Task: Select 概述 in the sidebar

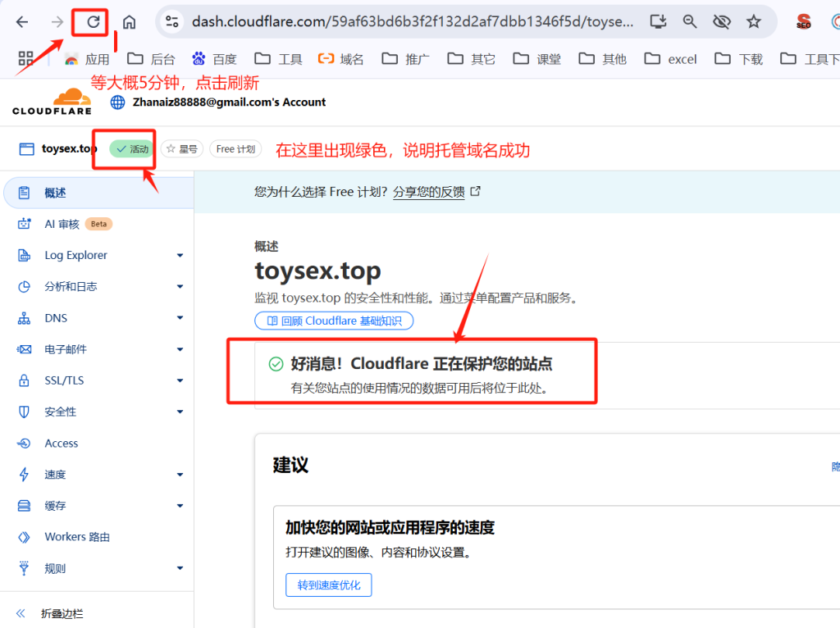Action: click(x=99, y=193)
